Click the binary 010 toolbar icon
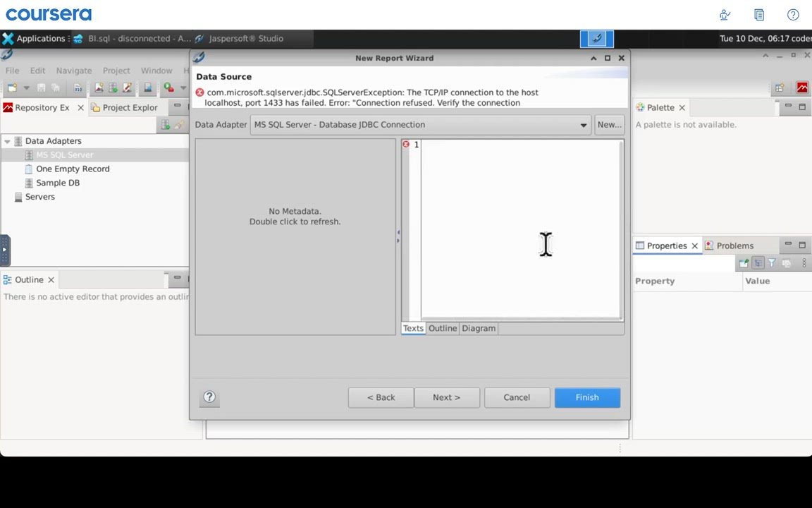 click(78, 87)
